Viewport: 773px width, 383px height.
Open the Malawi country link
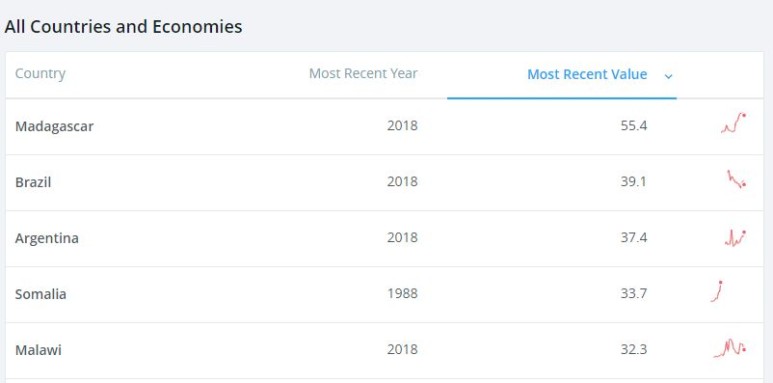(38, 350)
